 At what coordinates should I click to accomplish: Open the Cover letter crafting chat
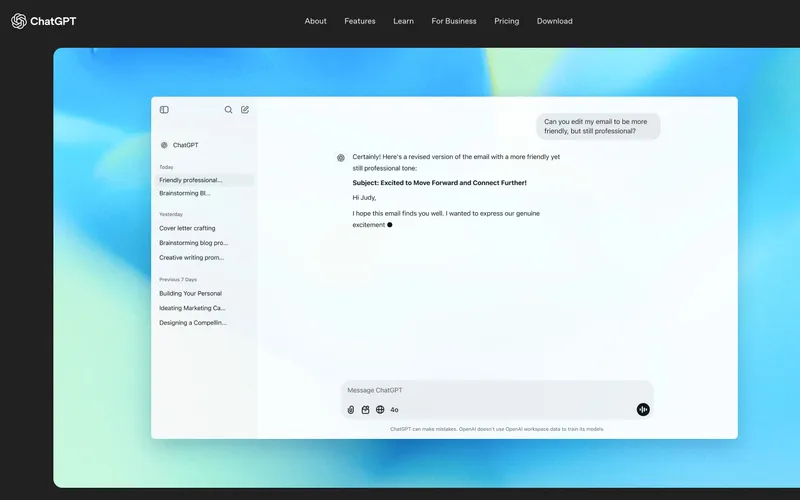coord(187,228)
